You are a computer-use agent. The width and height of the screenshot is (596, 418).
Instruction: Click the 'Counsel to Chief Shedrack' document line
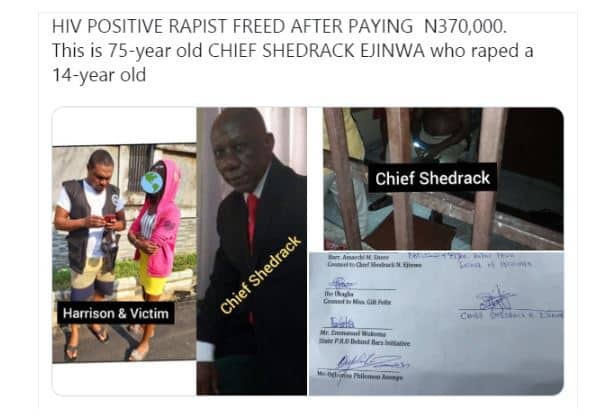coord(374,264)
